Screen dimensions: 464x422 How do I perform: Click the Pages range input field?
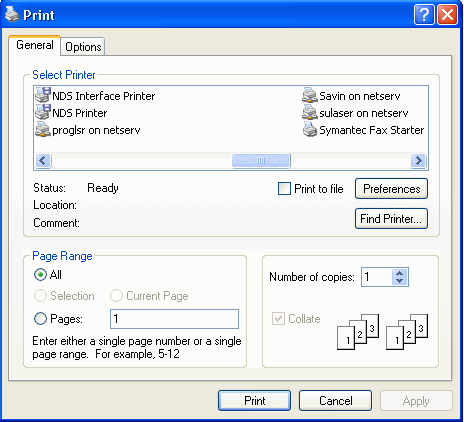(174, 319)
